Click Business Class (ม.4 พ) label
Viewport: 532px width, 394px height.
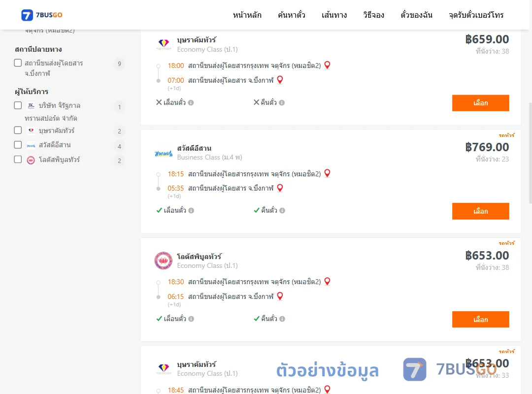(x=209, y=158)
